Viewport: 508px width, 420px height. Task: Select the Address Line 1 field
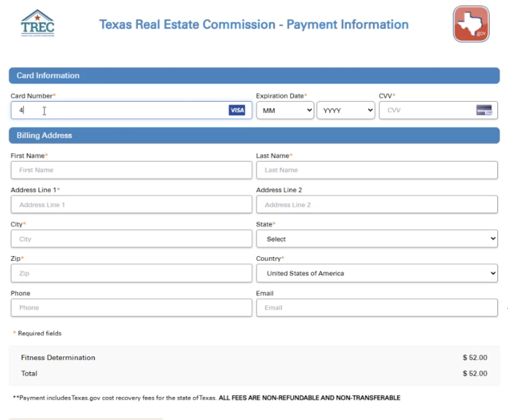[131, 205]
